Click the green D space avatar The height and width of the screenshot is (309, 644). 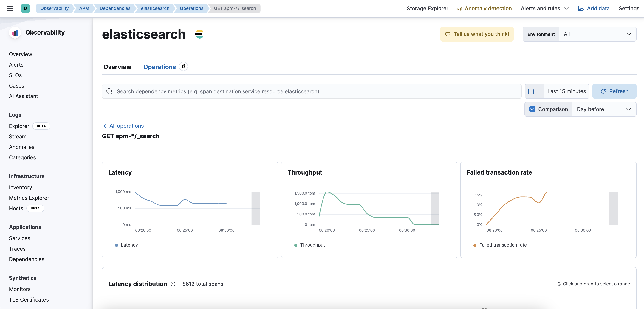[25, 9]
